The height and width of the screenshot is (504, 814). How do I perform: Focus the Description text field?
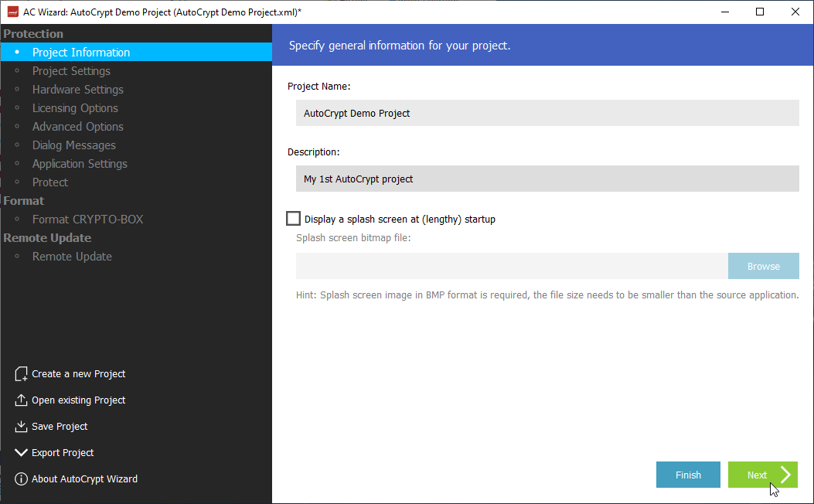tap(547, 179)
